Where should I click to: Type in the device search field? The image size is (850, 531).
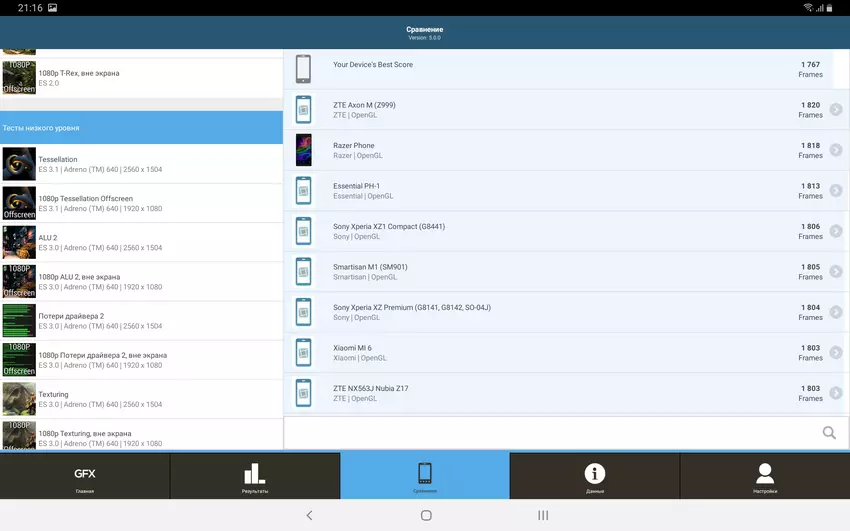[x=550, y=433]
